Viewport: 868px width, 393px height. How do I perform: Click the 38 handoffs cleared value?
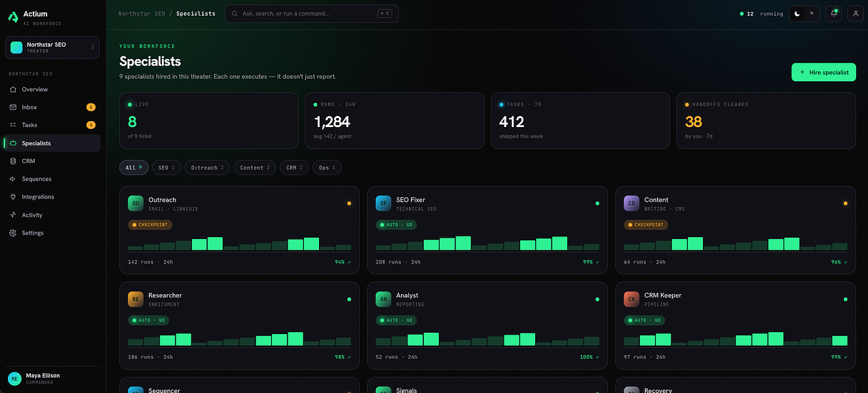point(694,122)
